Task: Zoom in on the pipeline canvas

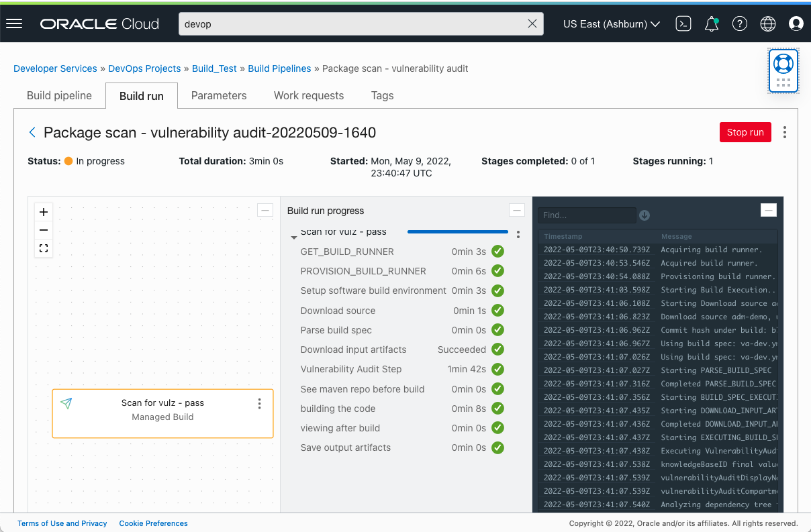Action: (x=43, y=211)
